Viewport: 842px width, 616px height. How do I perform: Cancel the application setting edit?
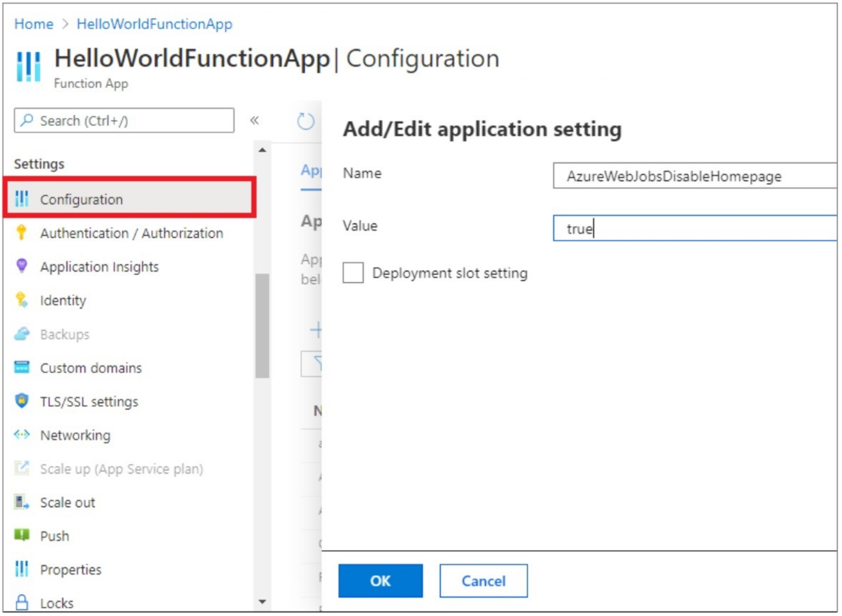point(483,581)
